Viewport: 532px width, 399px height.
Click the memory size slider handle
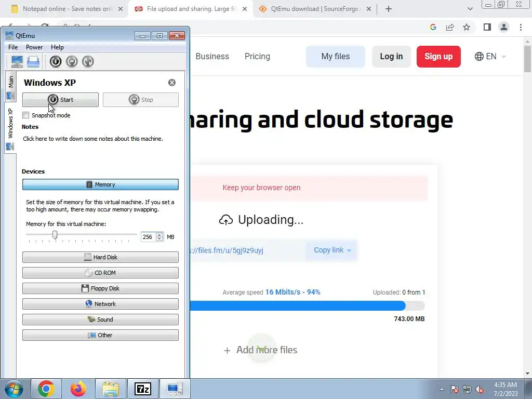[x=55, y=235]
